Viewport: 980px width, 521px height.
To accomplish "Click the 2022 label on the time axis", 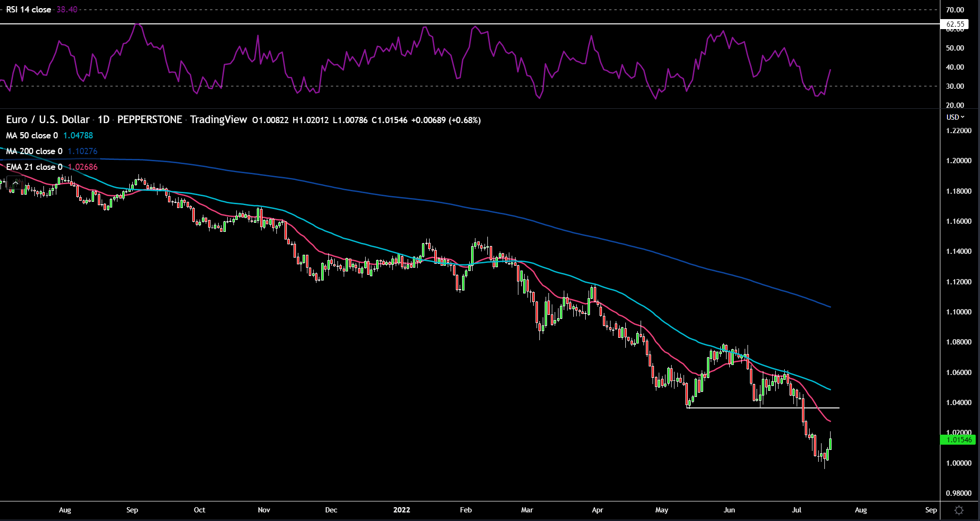I will [401, 510].
